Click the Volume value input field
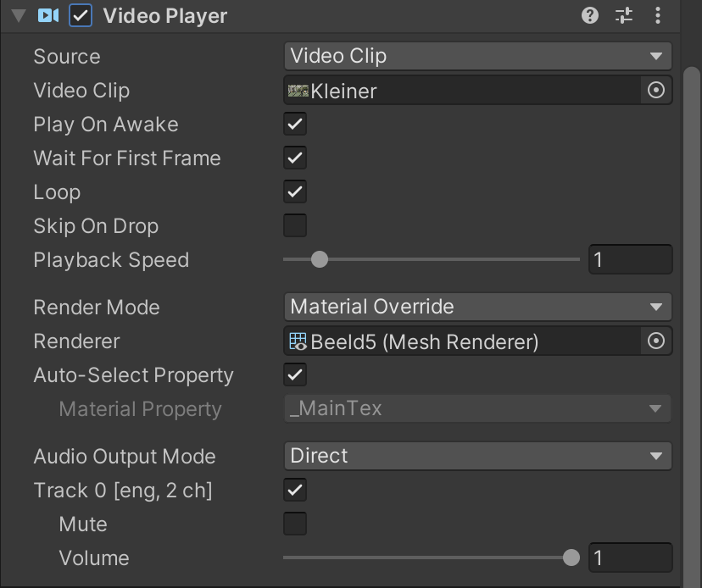Image resolution: width=702 pixels, height=588 pixels. (630, 557)
